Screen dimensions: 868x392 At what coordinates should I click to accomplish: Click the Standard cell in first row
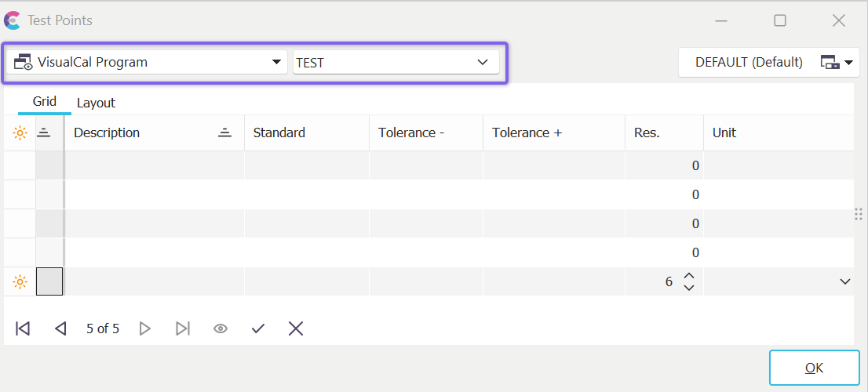(x=306, y=165)
